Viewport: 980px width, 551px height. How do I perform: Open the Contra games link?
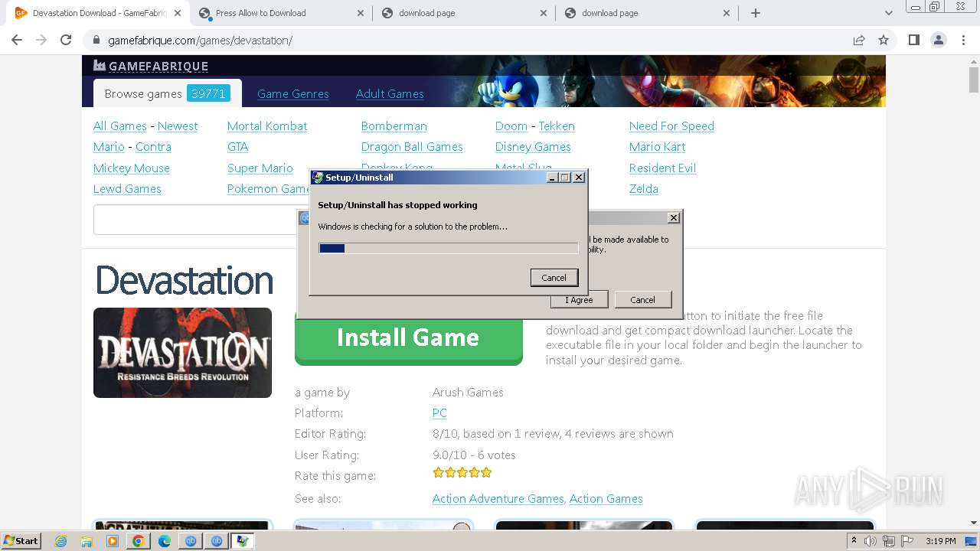(x=153, y=147)
